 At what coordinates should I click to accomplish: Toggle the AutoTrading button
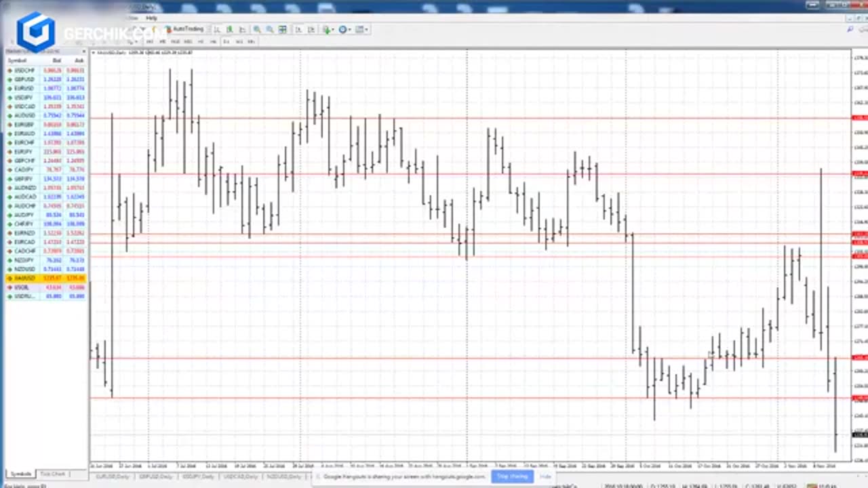coord(184,29)
